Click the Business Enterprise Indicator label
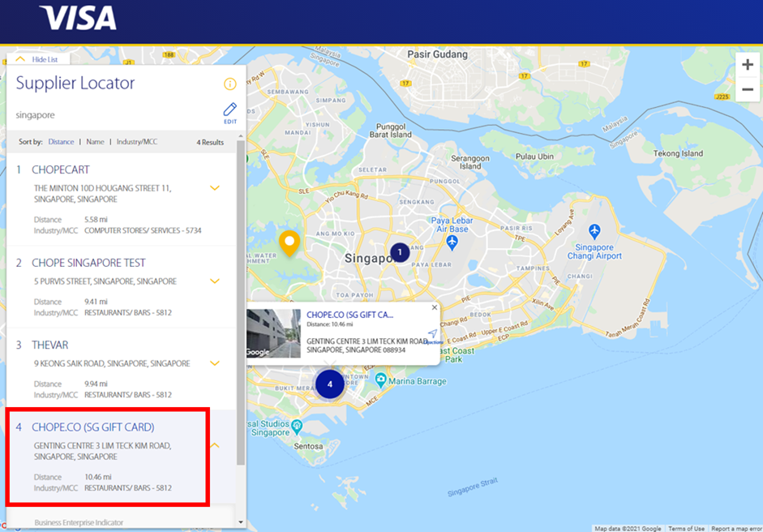Viewport: 763px width, 532px height. (x=79, y=523)
